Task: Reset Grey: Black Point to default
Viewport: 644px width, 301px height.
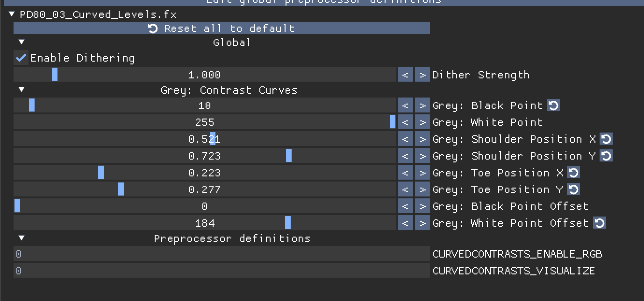Action: click(x=553, y=105)
